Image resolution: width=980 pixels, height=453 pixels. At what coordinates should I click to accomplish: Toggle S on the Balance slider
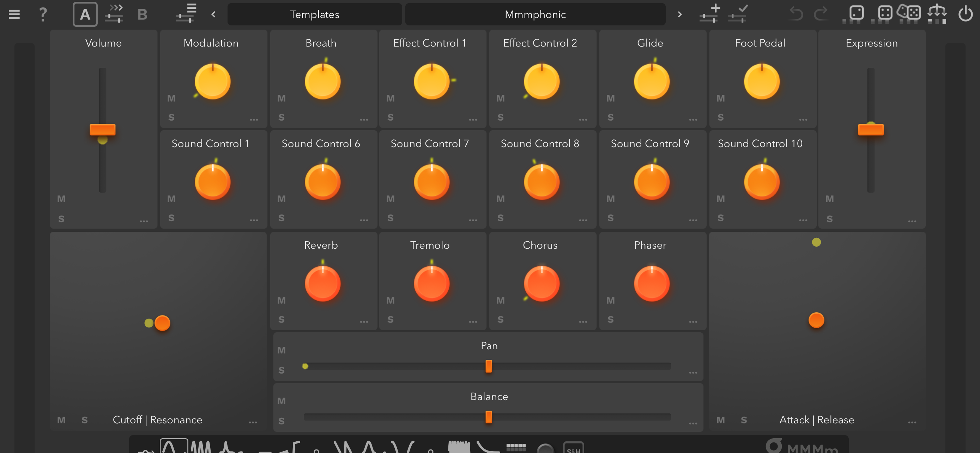(x=281, y=421)
